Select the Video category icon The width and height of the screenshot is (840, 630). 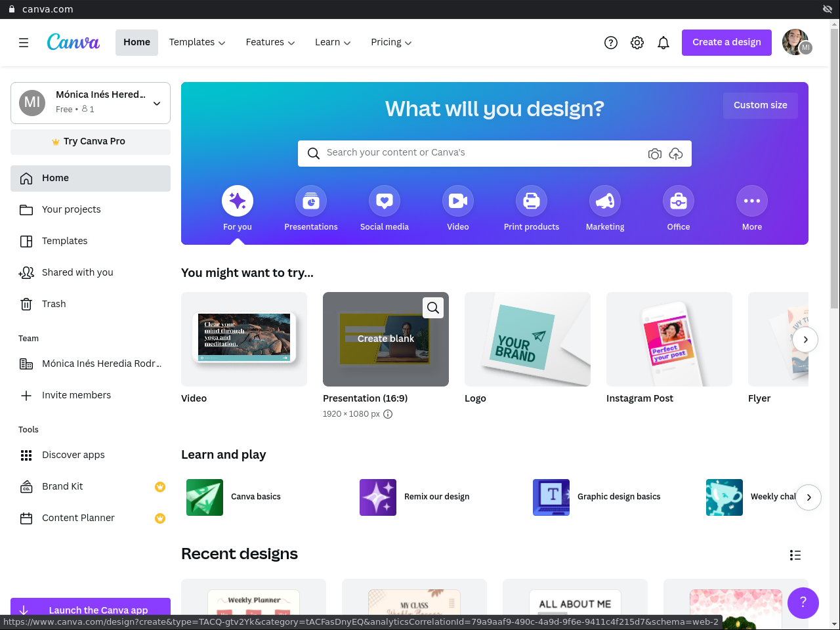coord(458,201)
